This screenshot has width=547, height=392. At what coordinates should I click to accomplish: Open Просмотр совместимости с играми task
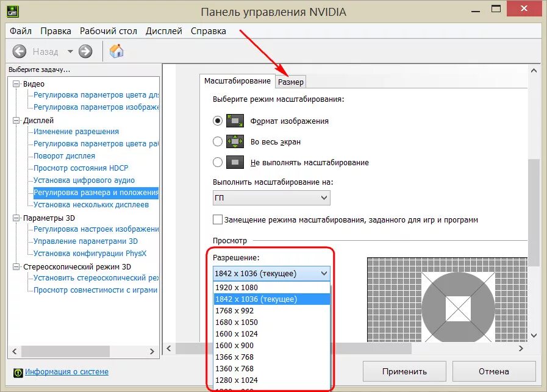[95, 290]
